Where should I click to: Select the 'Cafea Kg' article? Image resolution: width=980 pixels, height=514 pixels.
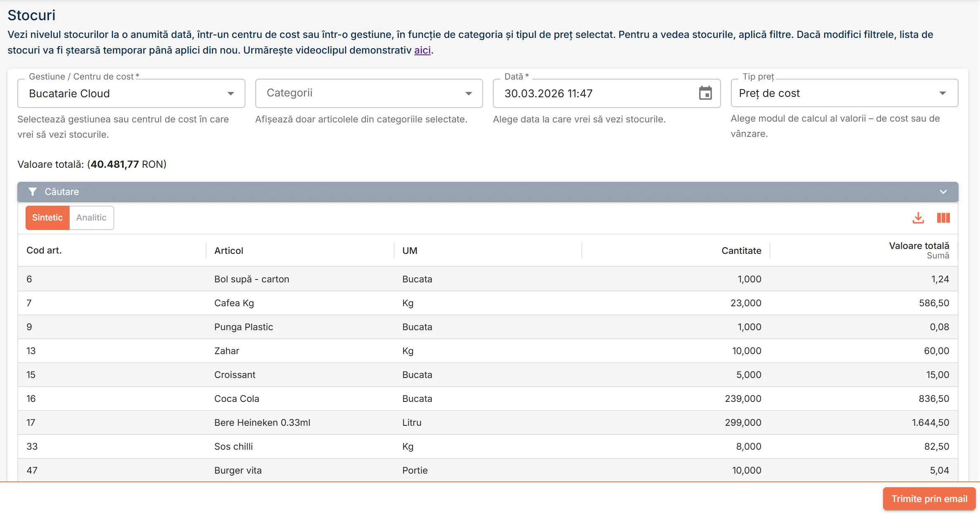[x=234, y=303]
